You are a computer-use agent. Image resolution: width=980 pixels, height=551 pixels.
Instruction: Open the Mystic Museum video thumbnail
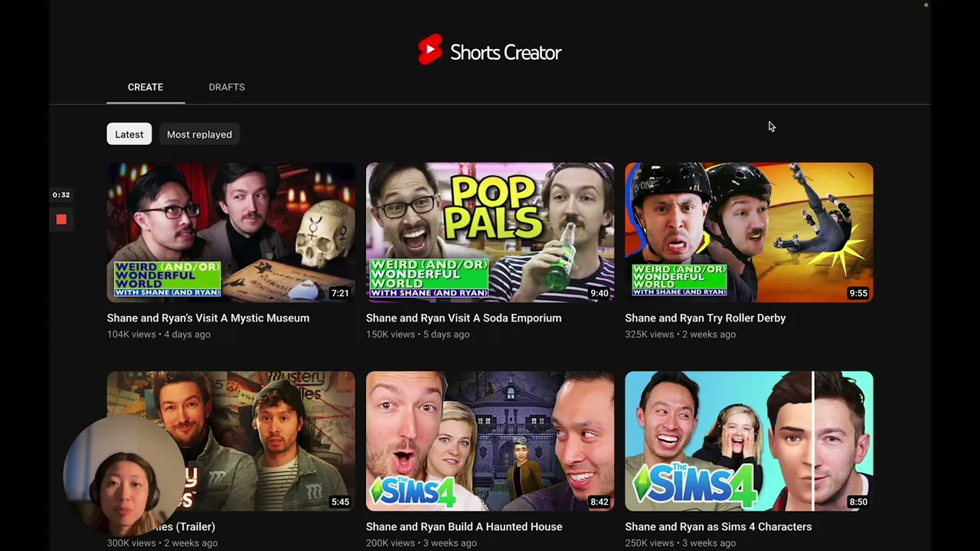click(231, 232)
